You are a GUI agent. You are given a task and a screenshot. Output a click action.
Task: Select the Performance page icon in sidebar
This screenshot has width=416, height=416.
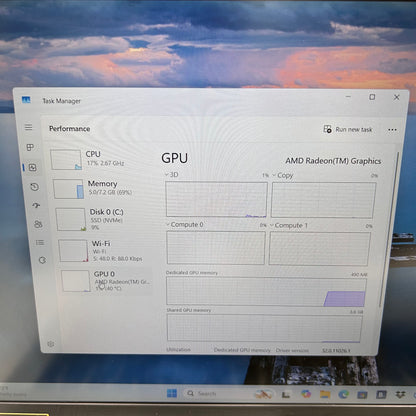pos(32,167)
